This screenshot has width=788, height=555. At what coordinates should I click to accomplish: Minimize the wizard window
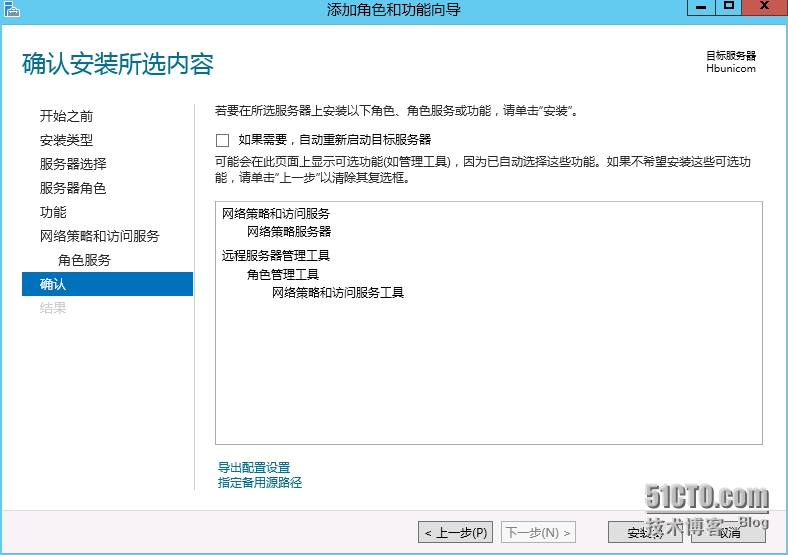[x=701, y=8]
